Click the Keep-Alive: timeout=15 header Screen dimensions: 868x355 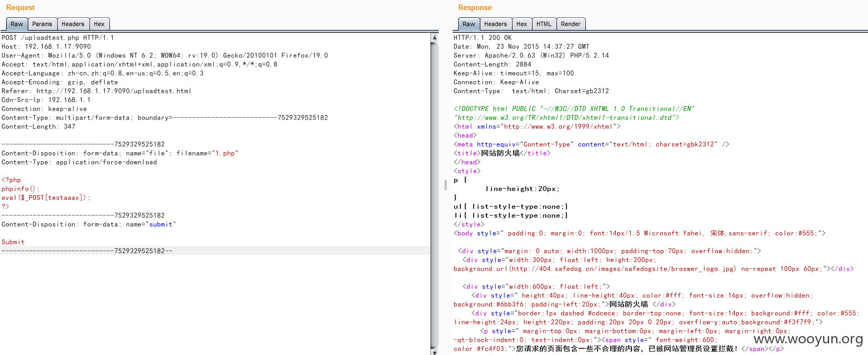[514, 73]
